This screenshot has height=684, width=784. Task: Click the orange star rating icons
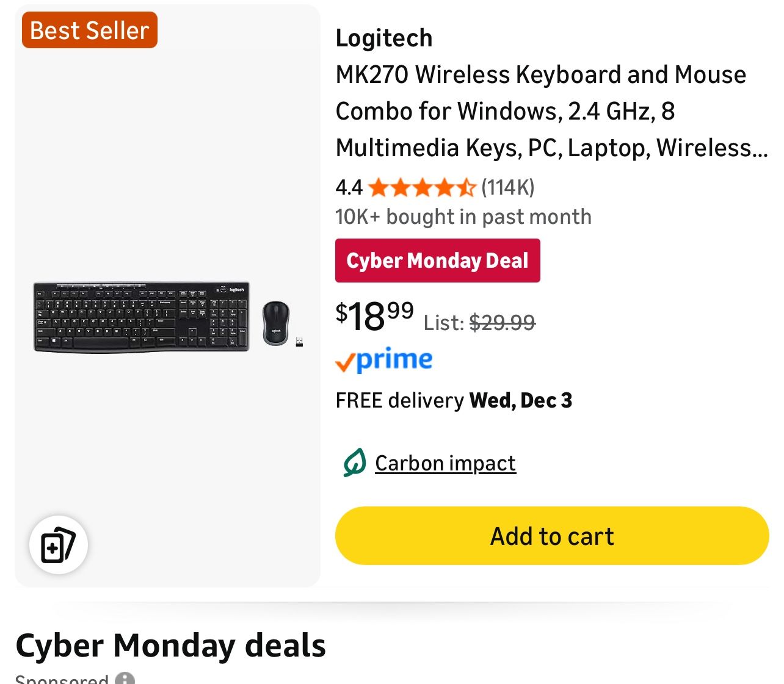[421, 187]
